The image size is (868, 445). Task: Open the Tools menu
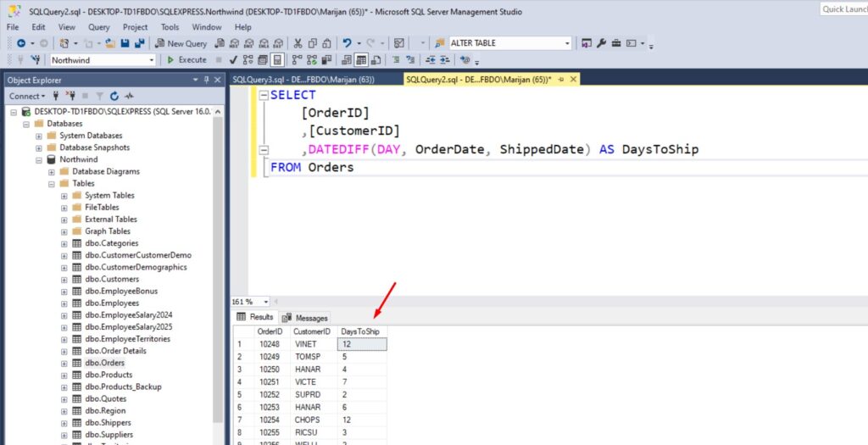[170, 26]
